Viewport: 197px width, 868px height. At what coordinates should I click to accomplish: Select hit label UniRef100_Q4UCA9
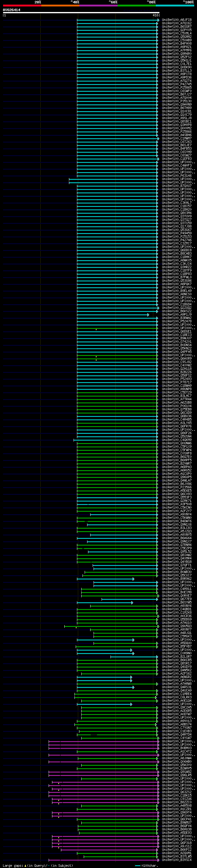[x=177, y=690]
